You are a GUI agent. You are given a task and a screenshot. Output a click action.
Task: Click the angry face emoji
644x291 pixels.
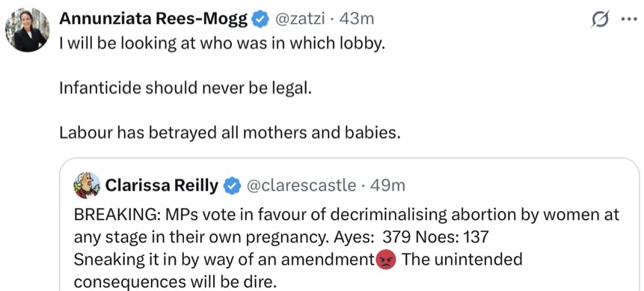coord(386,260)
